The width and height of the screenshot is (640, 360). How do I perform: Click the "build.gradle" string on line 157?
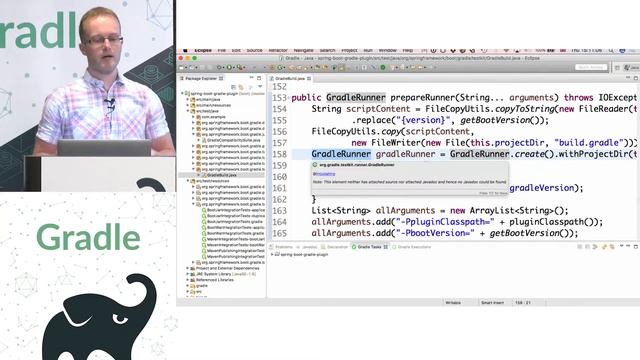[x=589, y=143]
